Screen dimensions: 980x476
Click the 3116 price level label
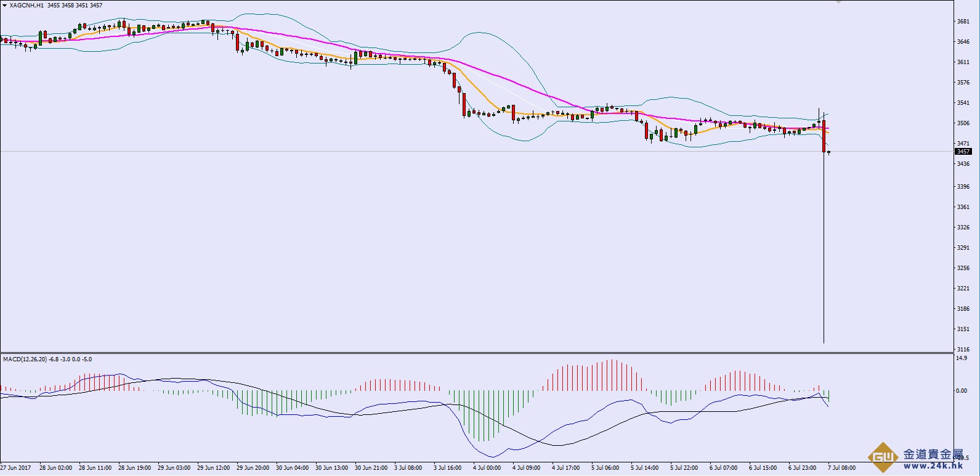coord(963,350)
